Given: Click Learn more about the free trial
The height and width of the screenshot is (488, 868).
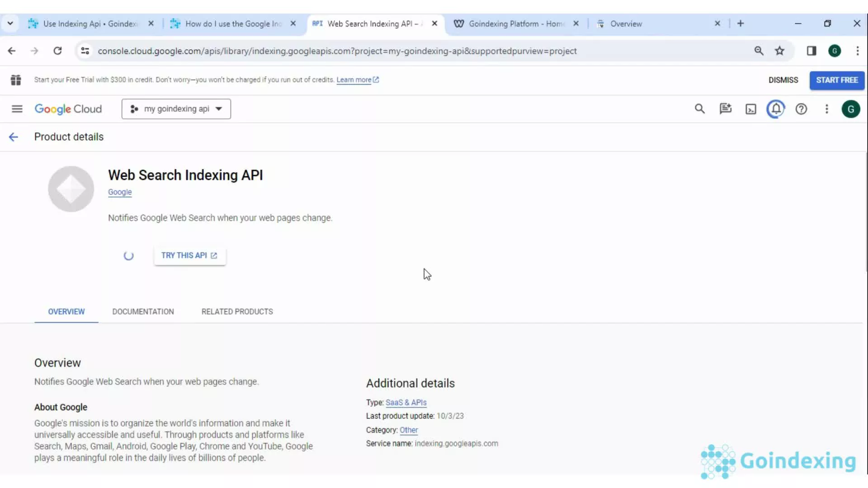Looking at the screenshot, I should click(x=358, y=80).
